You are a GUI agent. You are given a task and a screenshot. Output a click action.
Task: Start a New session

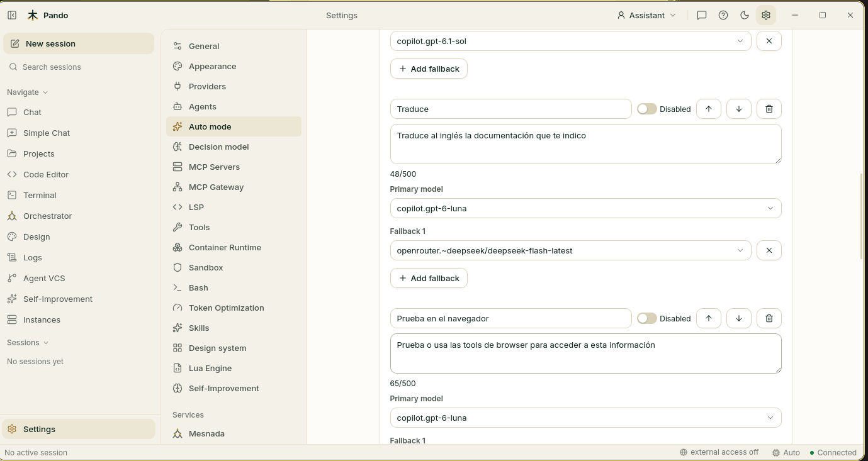click(x=79, y=43)
